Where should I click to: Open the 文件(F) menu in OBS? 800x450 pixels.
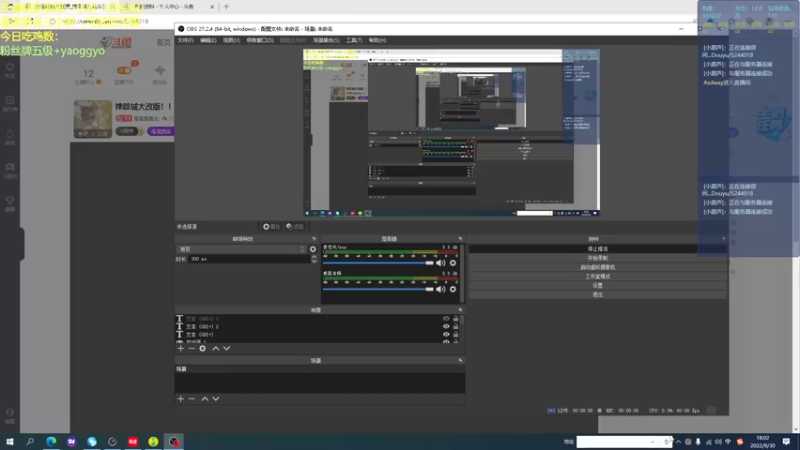185,40
